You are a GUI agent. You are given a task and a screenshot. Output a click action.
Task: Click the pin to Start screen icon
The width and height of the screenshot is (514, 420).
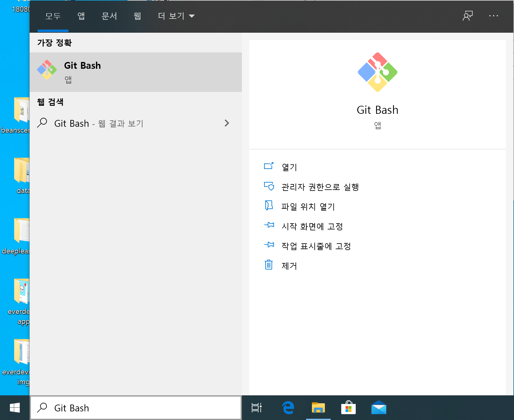tap(269, 225)
